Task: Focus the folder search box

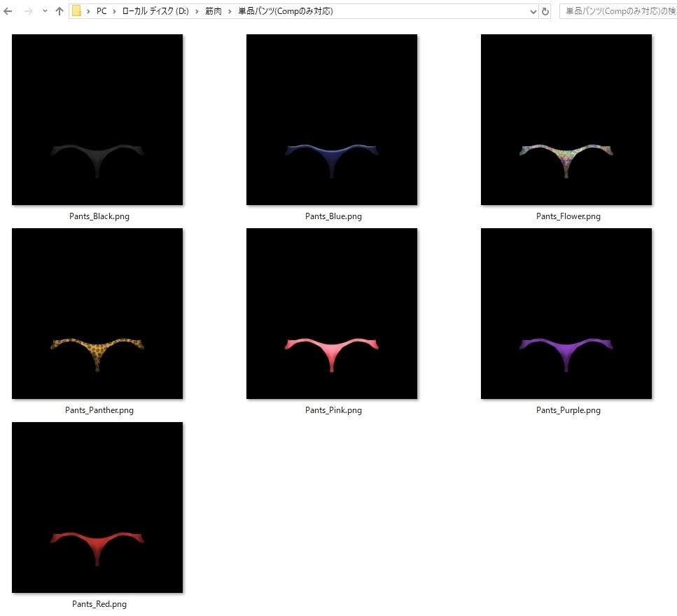Action: (x=618, y=11)
